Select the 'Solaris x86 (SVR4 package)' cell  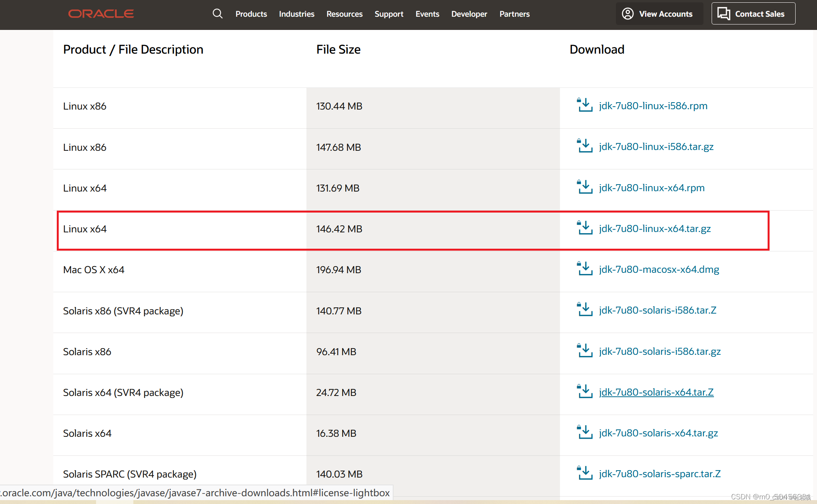(180, 312)
